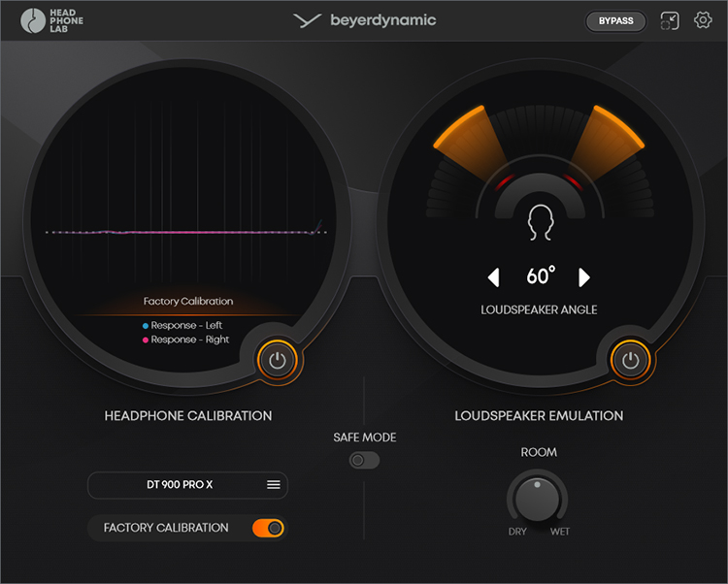Click the 60° angle value
This screenshot has height=584, width=728.
(539, 277)
